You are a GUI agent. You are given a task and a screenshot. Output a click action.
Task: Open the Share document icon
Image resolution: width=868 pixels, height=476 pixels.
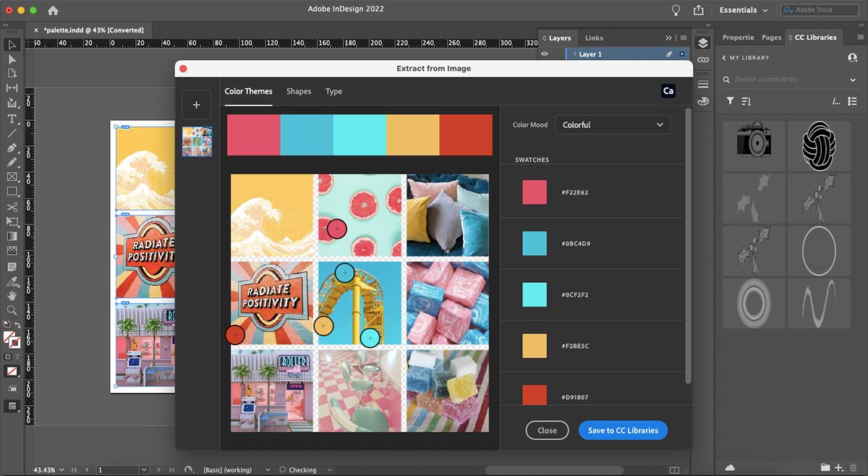(x=698, y=10)
